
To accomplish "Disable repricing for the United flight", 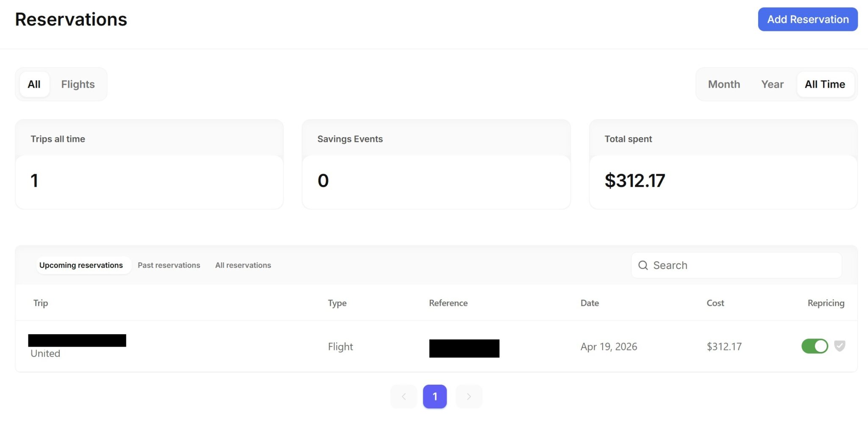I will tap(814, 346).
